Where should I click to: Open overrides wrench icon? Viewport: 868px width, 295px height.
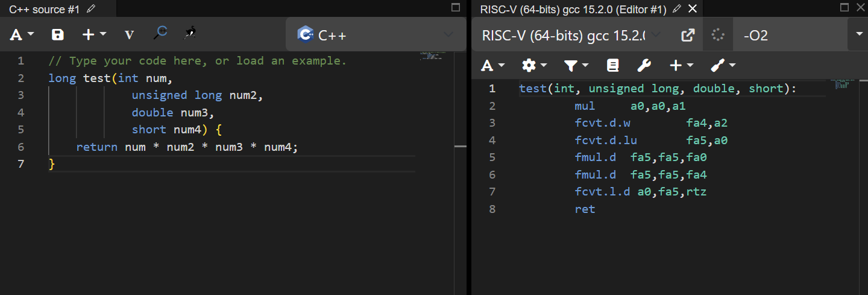(x=644, y=65)
